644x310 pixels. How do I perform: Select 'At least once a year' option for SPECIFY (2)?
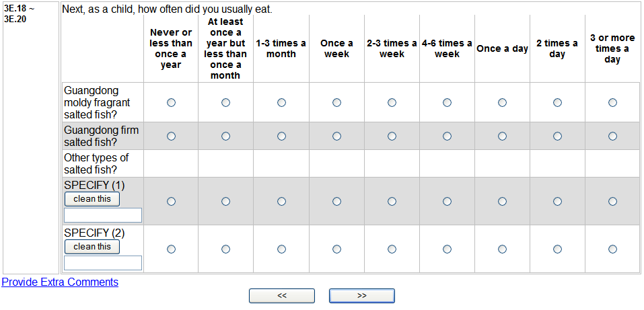(225, 249)
